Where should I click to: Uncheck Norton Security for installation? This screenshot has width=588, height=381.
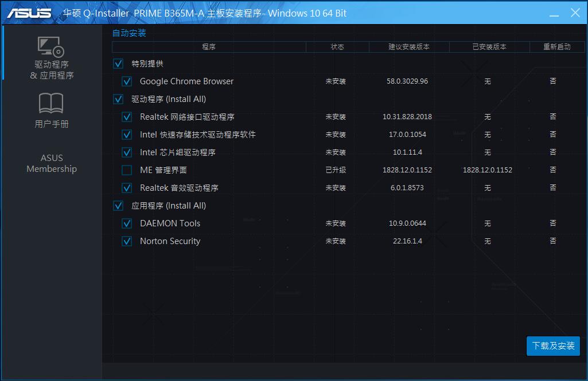point(127,241)
